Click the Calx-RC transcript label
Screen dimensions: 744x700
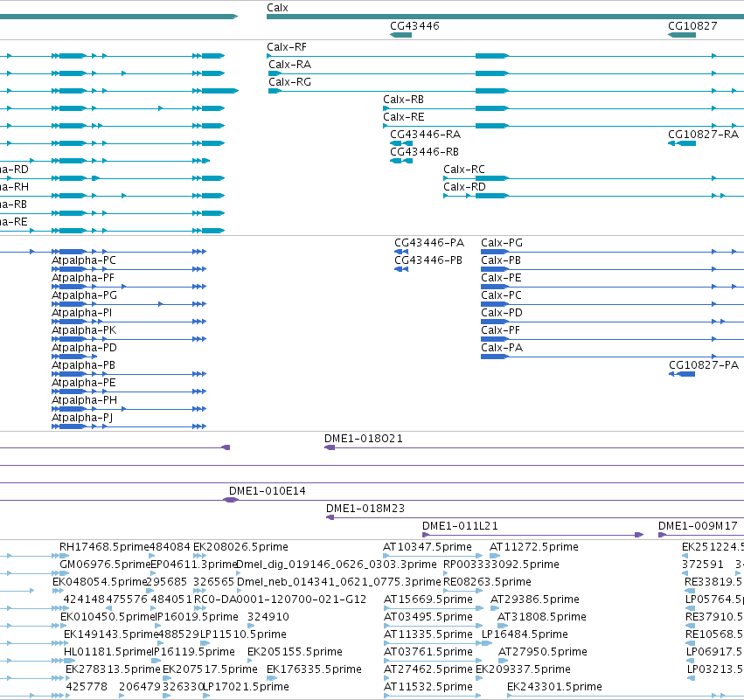[464, 170]
